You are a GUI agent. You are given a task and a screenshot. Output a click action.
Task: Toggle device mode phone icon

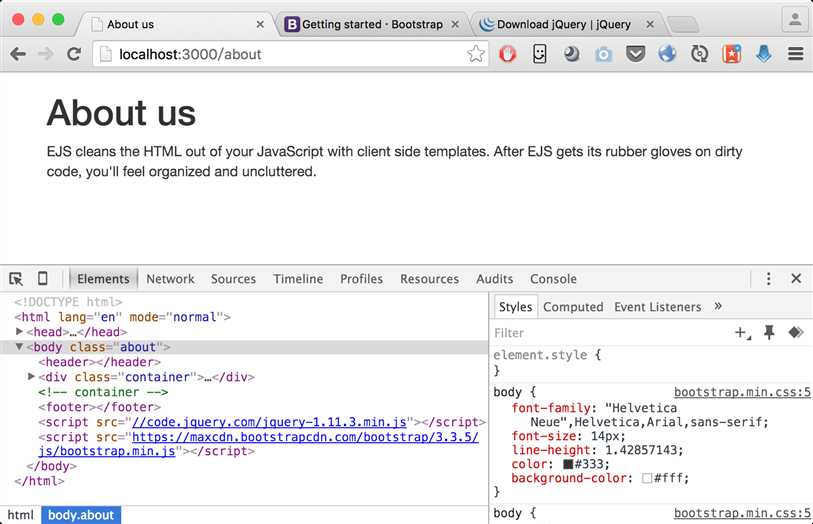point(43,279)
